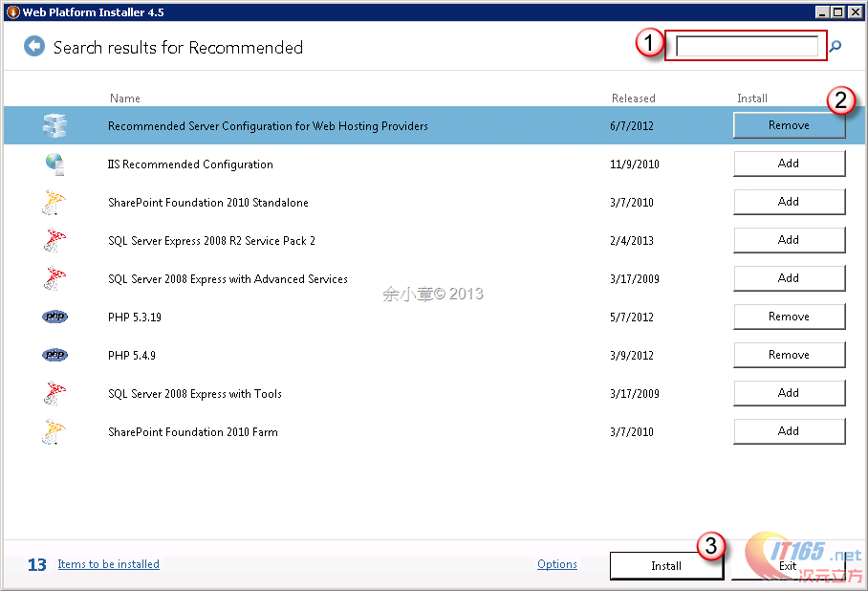Click the Web Platform Installer title bar icon
Image resolution: width=868 pixels, height=591 pixels.
click(13, 11)
